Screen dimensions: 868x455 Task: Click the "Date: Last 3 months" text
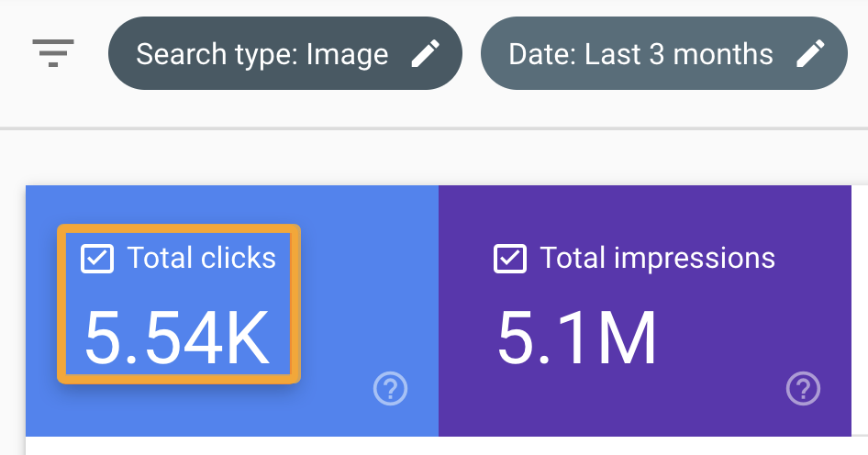(640, 54)
